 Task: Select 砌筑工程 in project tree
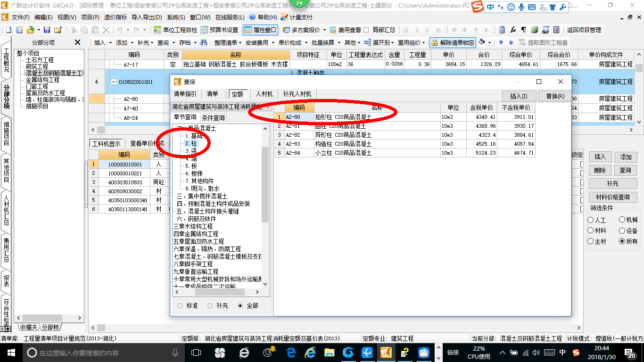37,66
